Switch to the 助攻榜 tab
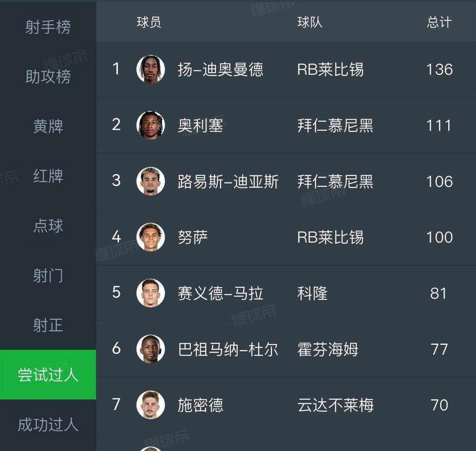This screenshot has height=451, width=476. coord(47,77)
